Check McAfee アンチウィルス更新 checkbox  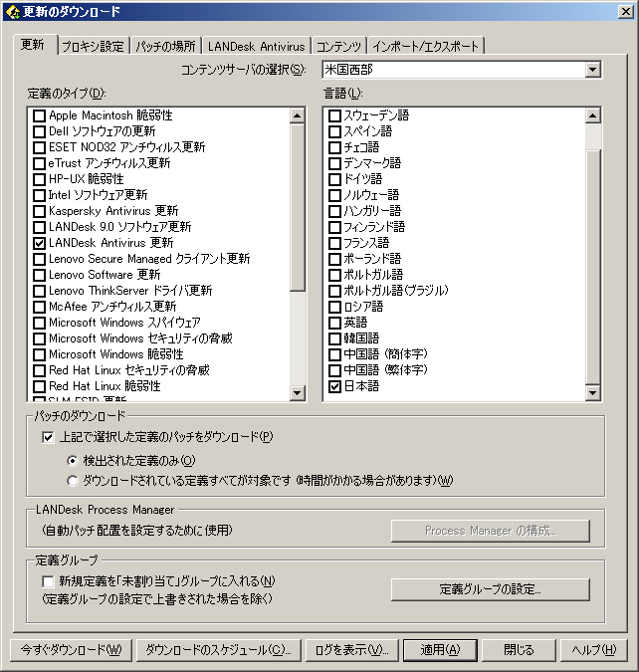39,307
